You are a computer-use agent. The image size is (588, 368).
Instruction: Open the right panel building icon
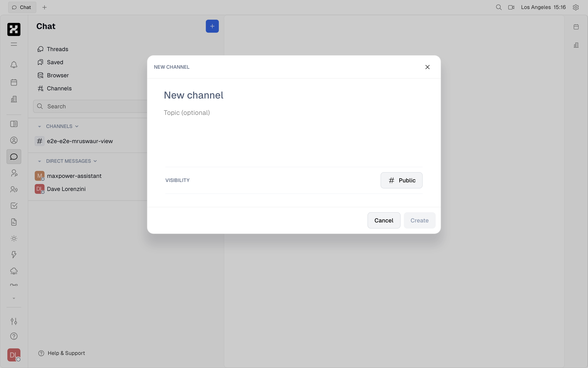coord(576,45)
